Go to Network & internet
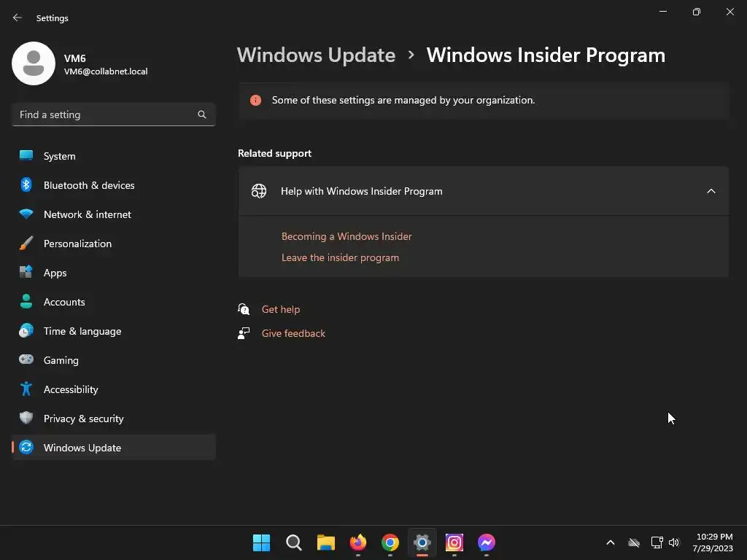 (113, 214)
